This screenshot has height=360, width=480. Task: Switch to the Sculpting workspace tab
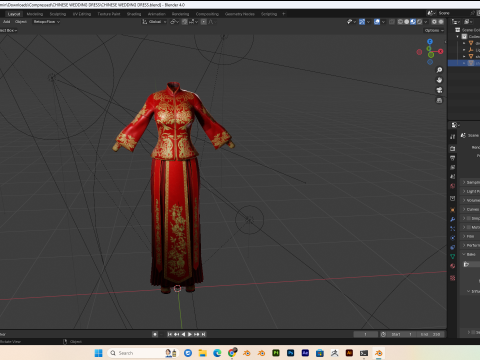[58, 14]
